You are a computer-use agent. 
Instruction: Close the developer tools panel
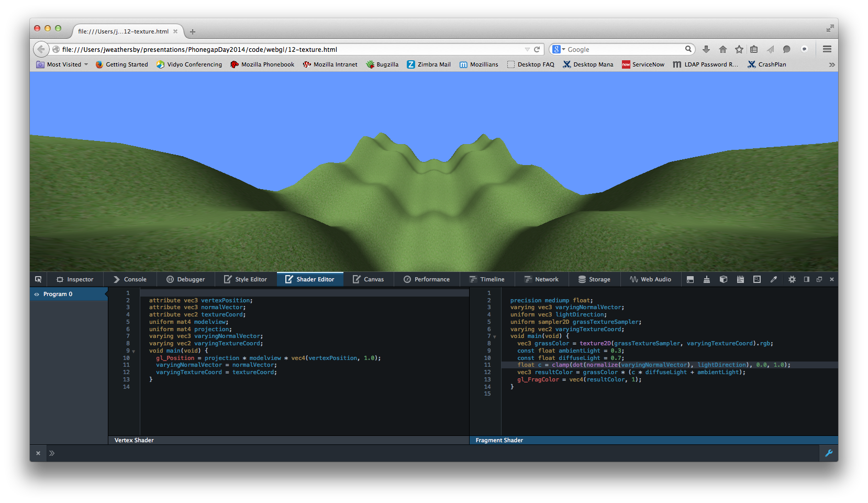[x=832, y=279]
